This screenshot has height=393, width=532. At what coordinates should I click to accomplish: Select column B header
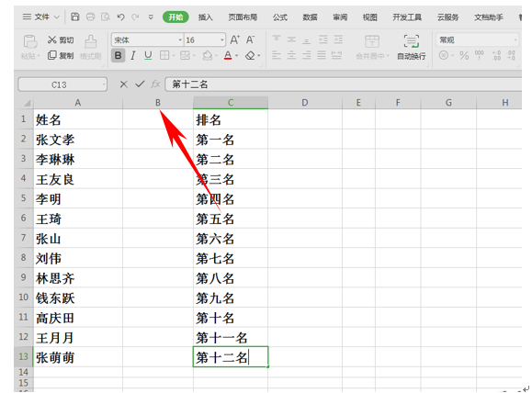tap(158, 103)
